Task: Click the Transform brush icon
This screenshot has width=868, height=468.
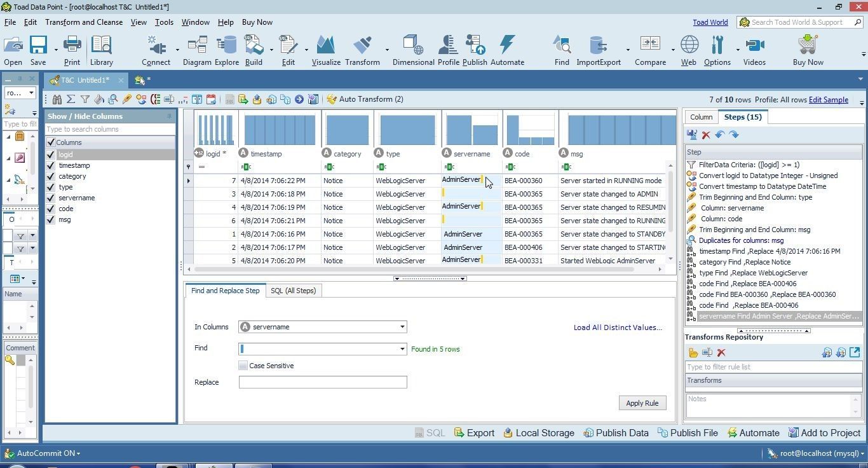Action: pyautogui.click(x=362, y=46)
